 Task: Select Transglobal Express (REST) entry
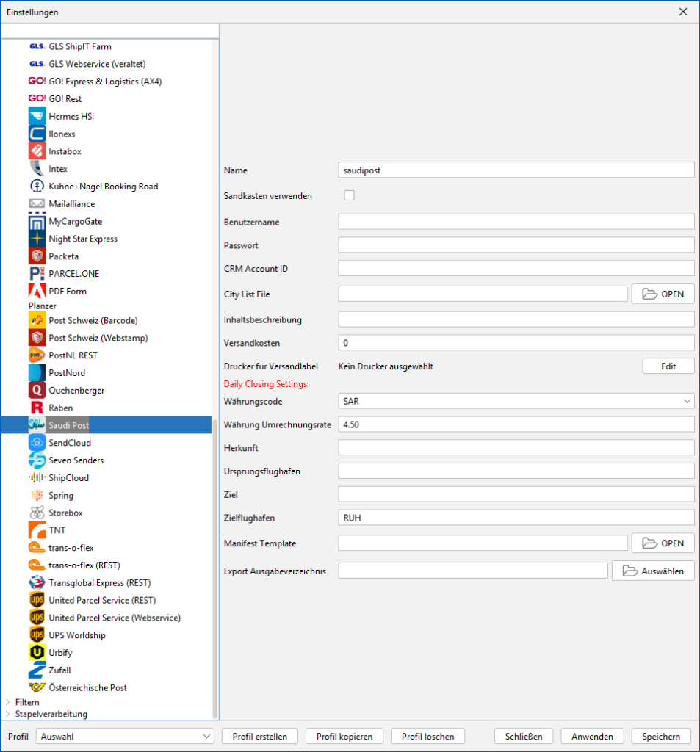99,583
